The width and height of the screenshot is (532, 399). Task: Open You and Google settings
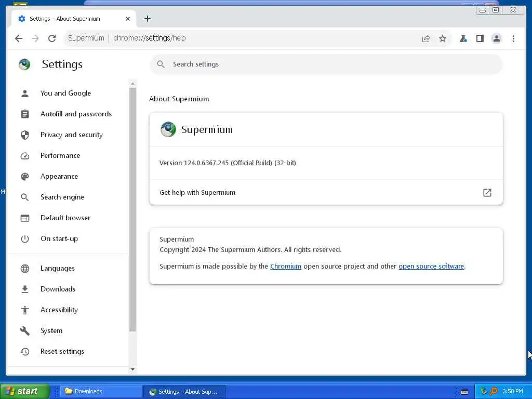(68, 94)
